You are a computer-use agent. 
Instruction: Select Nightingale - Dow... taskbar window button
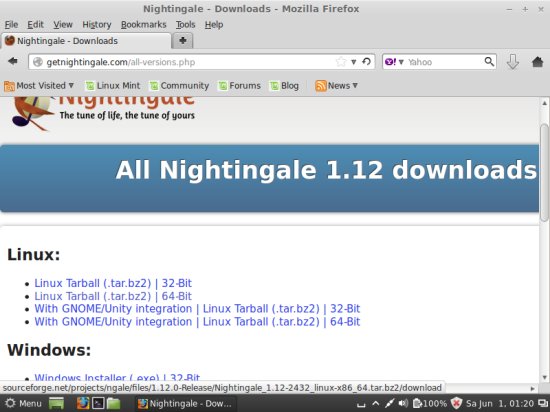pos(185,404)
